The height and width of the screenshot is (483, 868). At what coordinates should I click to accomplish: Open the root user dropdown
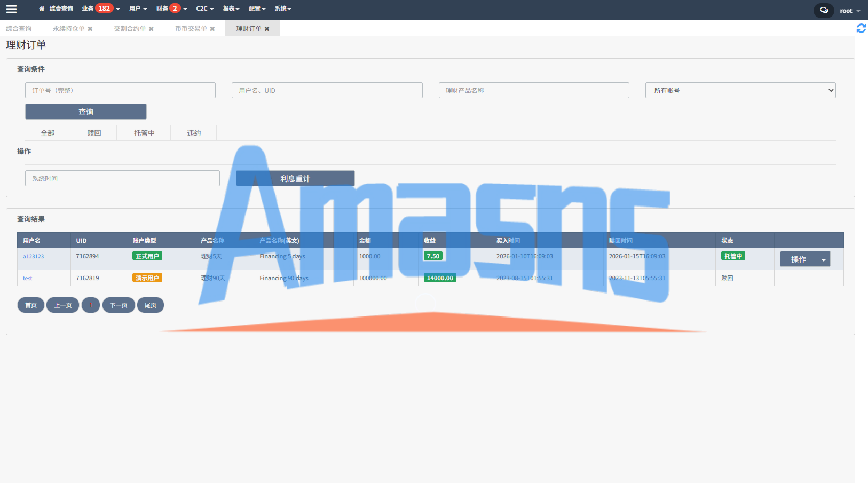click(850, 11)
